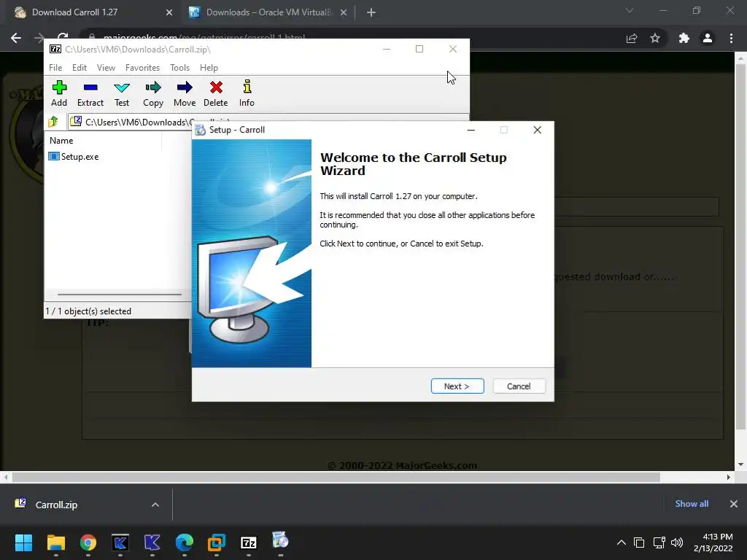Expand the Carroll.zip download options arrow

pyautogui.click(x=155, y=505)
